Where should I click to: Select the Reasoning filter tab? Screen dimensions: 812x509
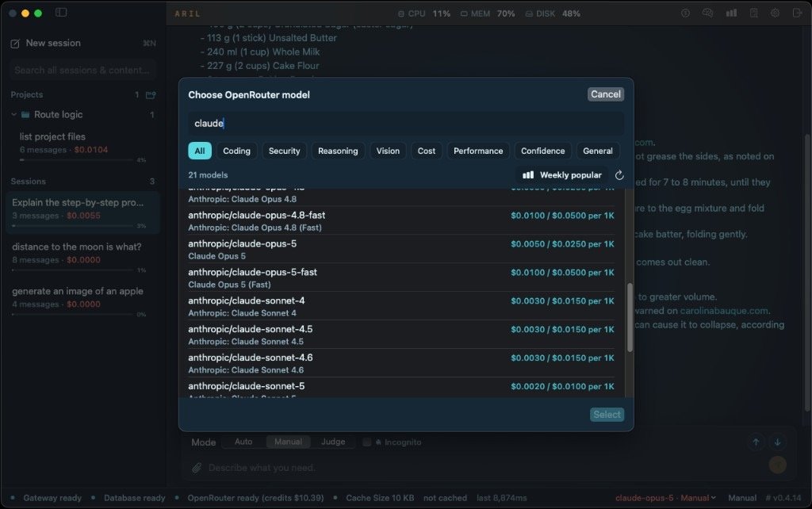(x=338, y=151)
